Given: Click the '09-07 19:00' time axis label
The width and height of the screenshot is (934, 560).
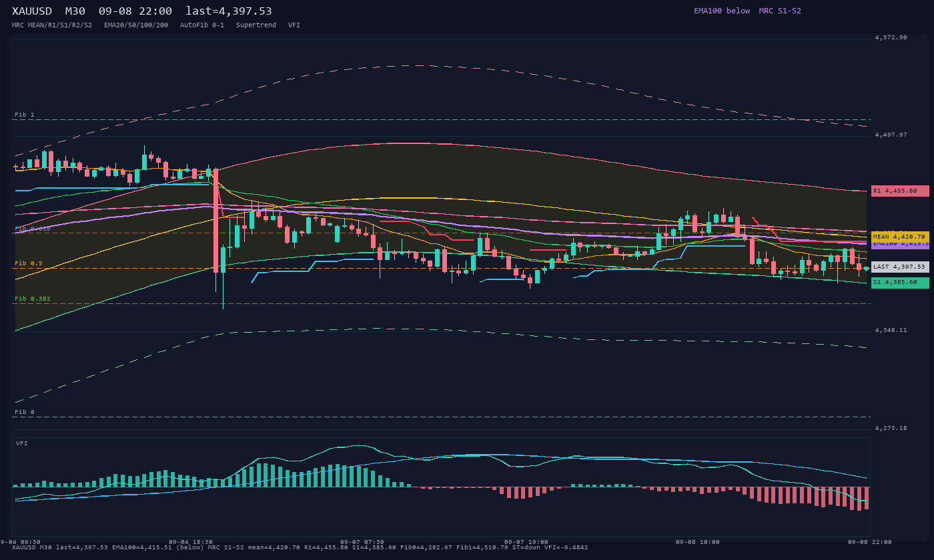Looking at the screenshot, I should click(x=526, y=542).
